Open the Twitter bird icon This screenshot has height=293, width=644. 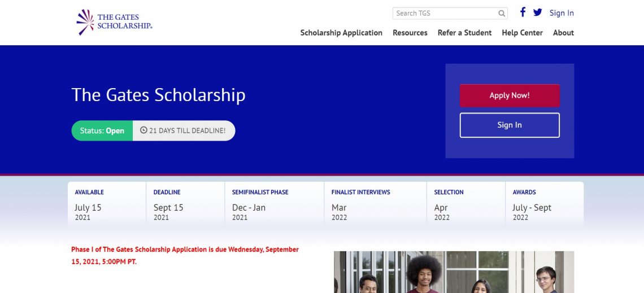[x=537, y=12]
